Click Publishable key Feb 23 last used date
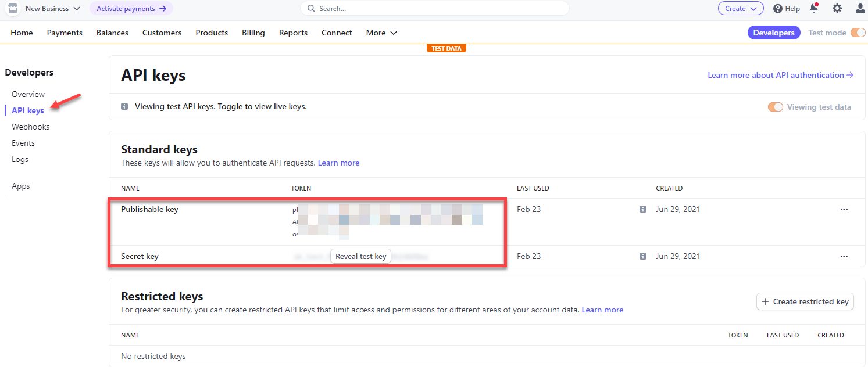868x370 pixels. [x=528, y=209]
